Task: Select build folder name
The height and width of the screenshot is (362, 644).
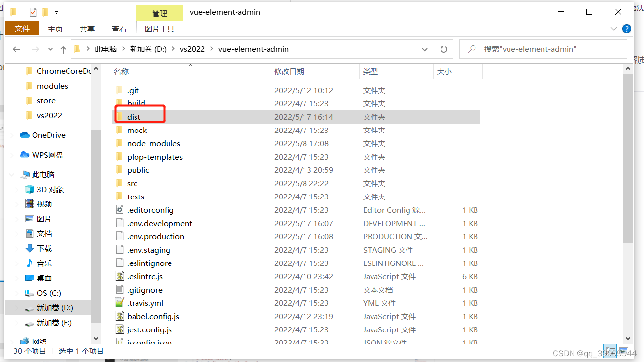Action: 136,103
